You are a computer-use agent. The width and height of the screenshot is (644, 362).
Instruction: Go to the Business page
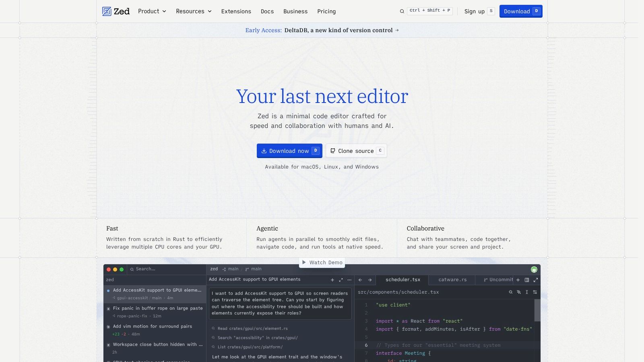(x=295, y=11)
